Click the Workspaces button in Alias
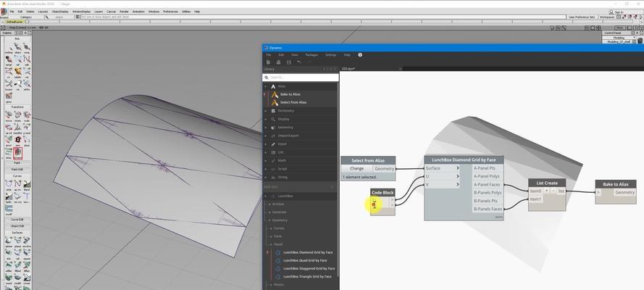Image resolution: width=644 pixels, height=290 pixels. (x=608, y=17)
